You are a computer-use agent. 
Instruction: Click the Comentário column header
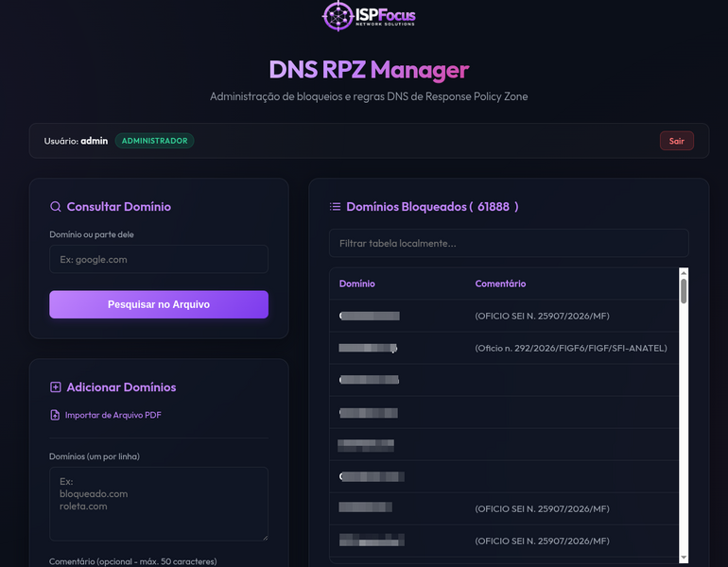coord(500,283)
